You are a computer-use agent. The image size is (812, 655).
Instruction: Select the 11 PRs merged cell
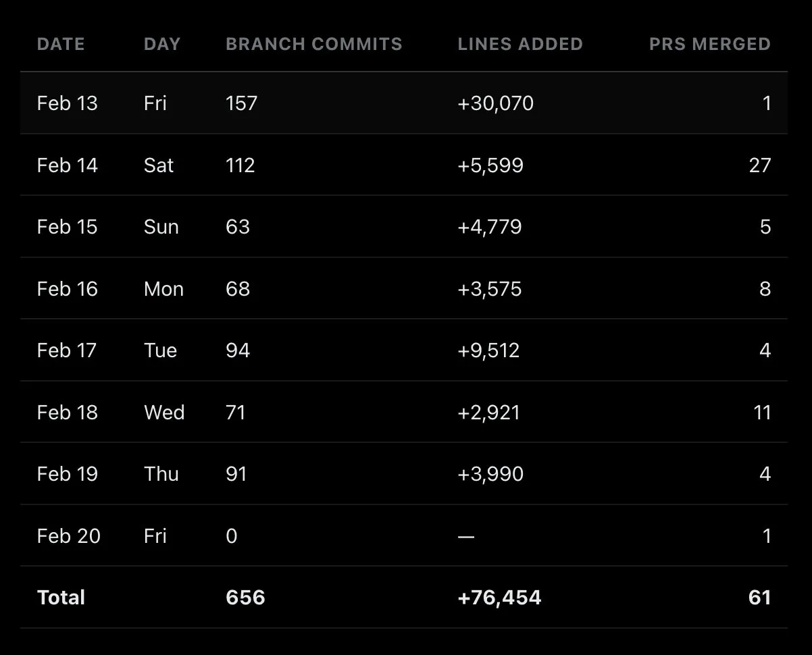[761, 413]
